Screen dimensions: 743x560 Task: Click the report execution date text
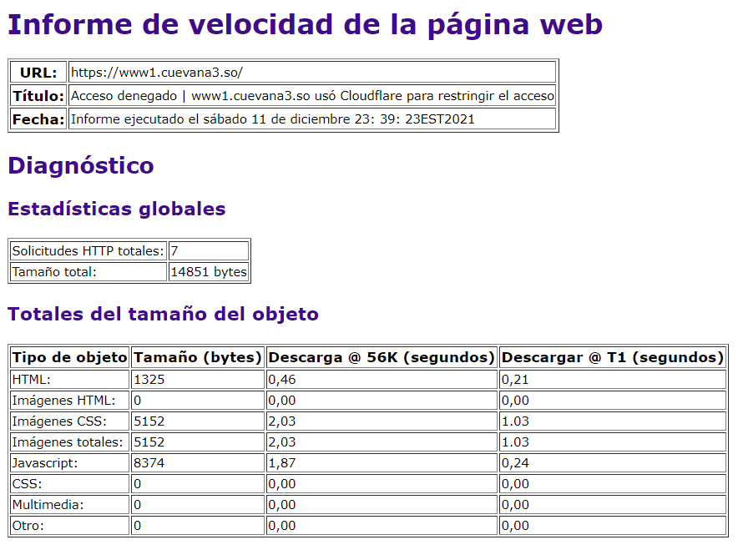272,119
